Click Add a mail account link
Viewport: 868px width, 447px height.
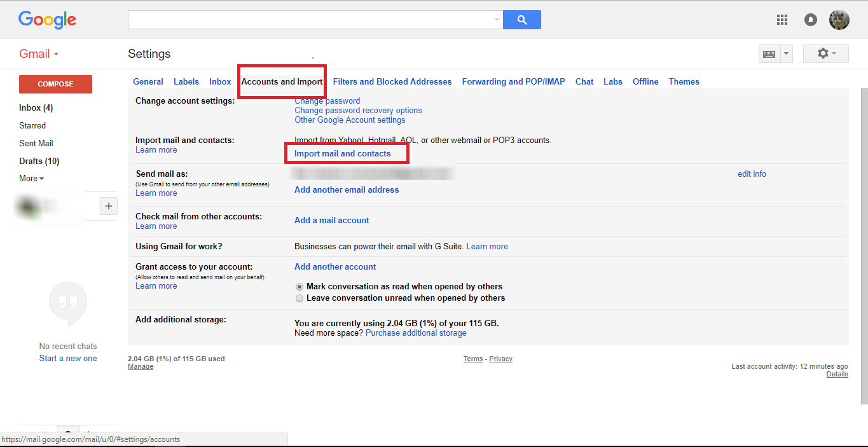pos(331,221)
